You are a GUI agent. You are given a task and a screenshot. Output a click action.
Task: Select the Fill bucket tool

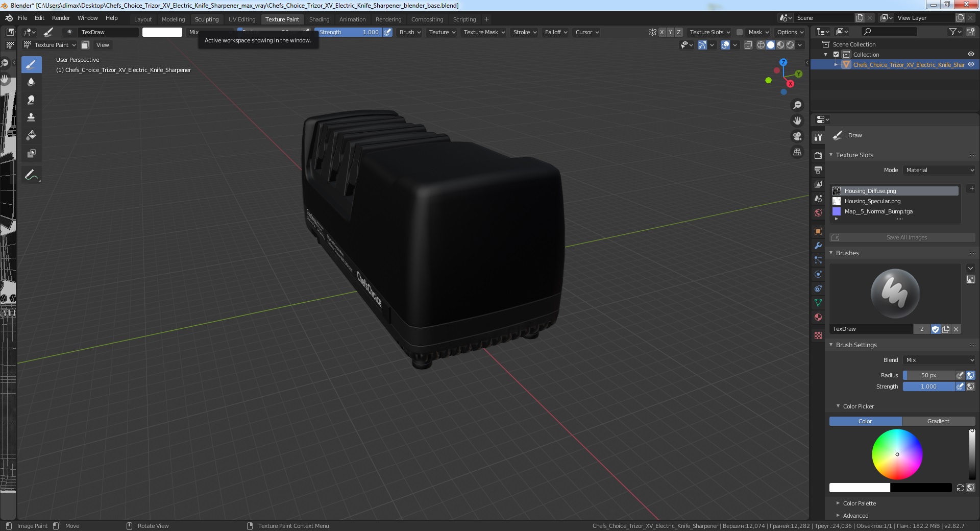31,135
